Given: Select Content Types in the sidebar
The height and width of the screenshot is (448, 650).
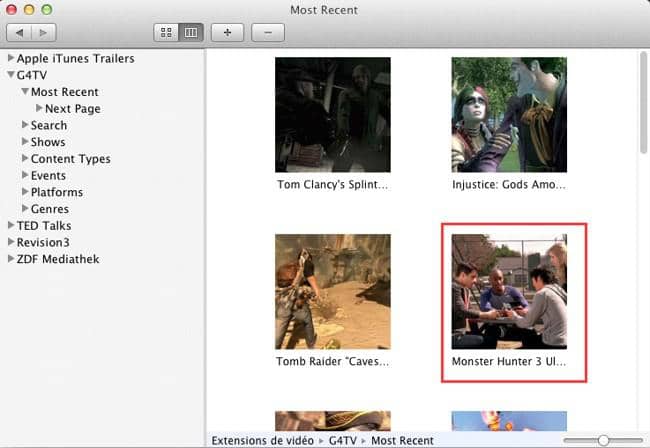Looking at the screenshot, I should (71, 159).
